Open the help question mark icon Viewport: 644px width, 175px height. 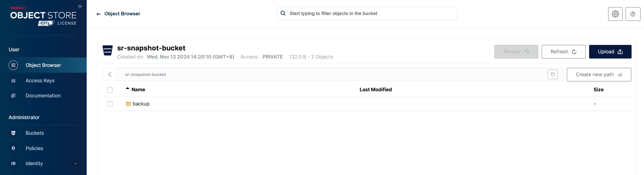[x=633, y=14]
